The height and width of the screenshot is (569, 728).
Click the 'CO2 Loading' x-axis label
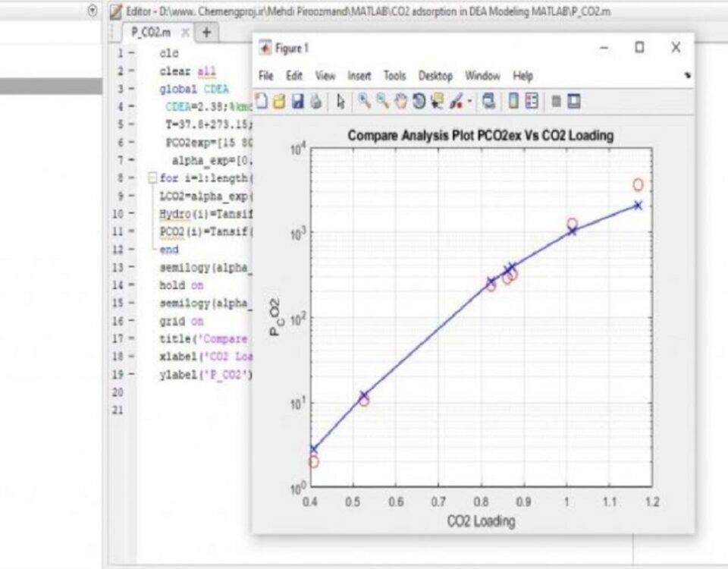tap(481, 521)
